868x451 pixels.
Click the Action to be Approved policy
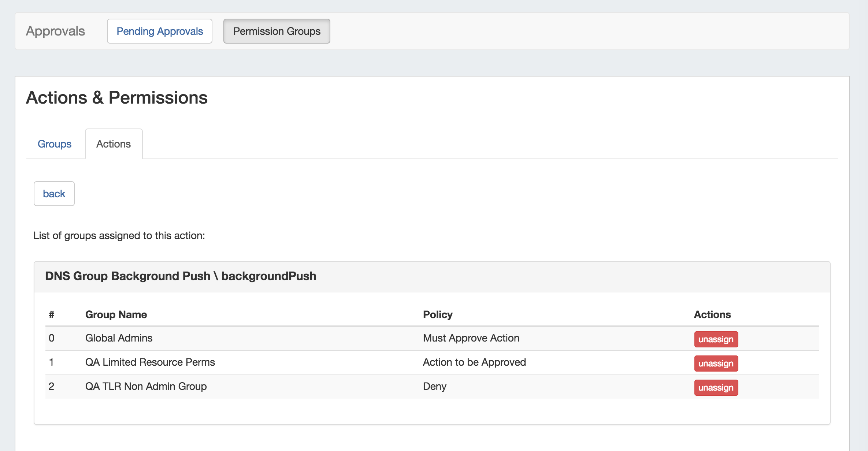(x=474, y=362)
